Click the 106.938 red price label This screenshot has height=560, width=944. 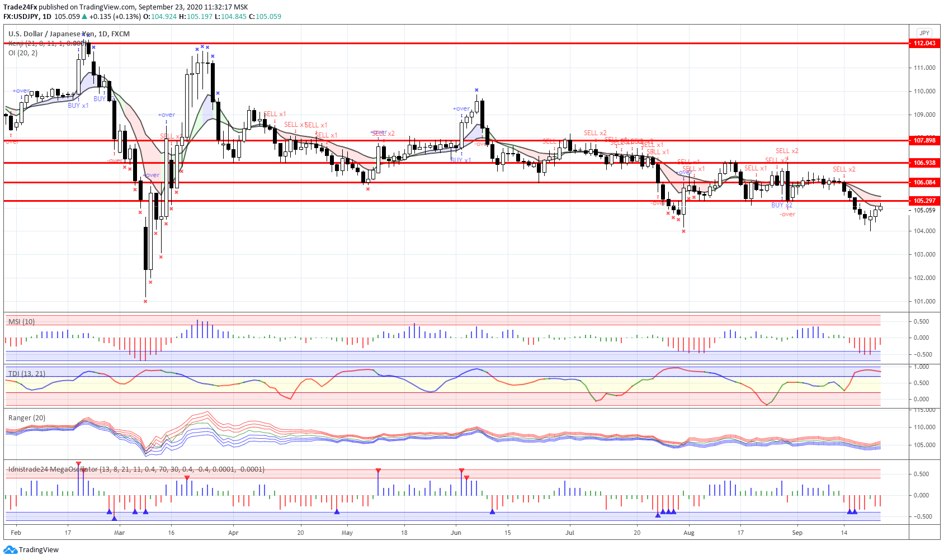(924, 163)
